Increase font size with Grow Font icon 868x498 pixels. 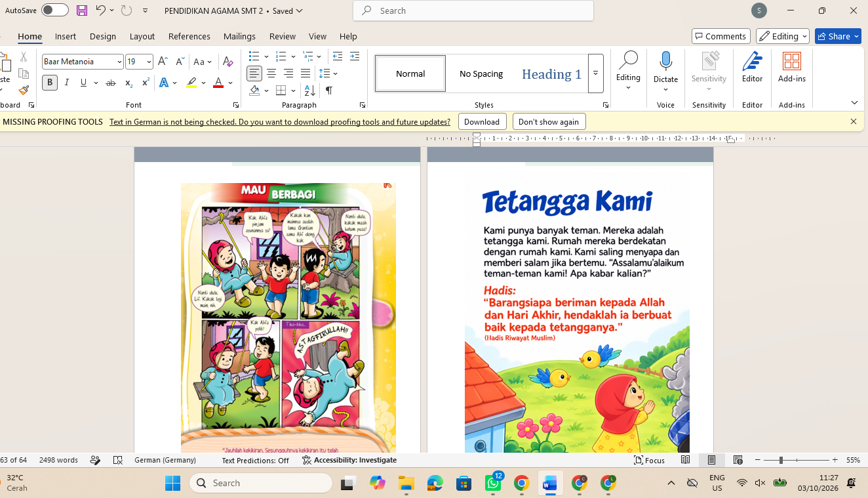pos(163,62)
